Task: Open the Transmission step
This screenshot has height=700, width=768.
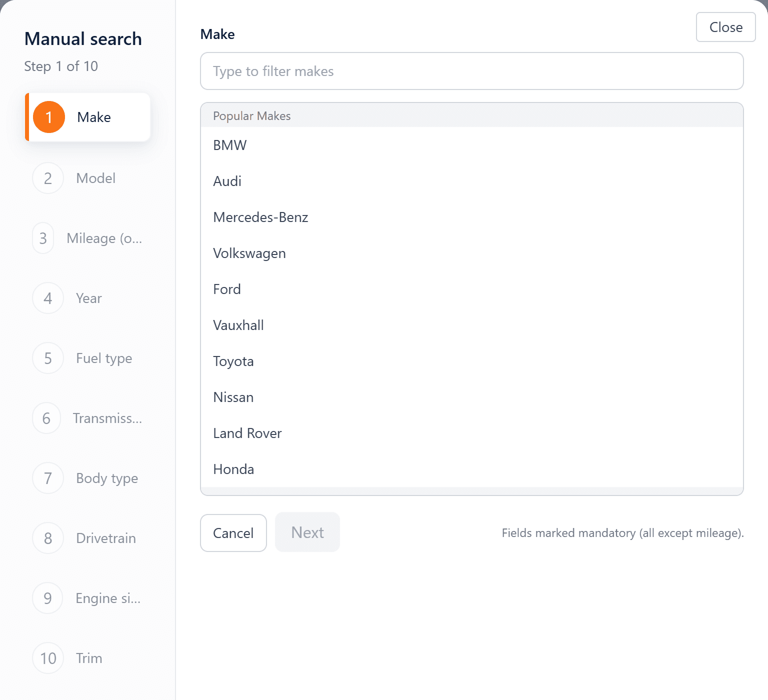Action: click(88, 418)
